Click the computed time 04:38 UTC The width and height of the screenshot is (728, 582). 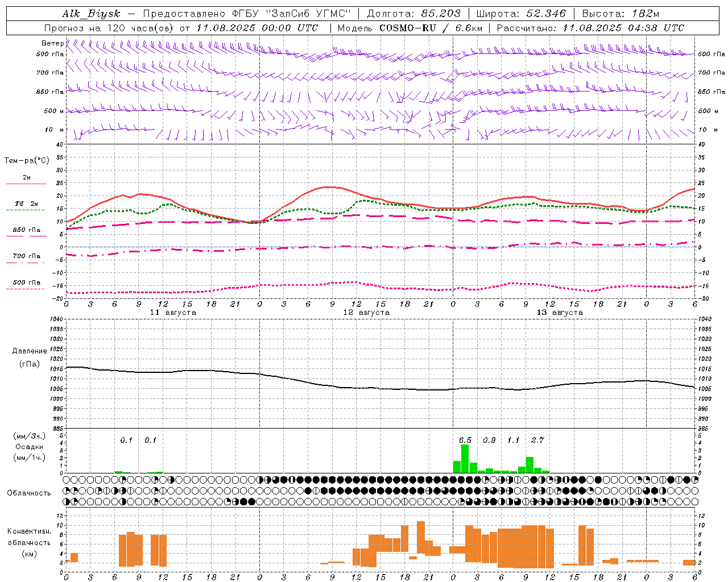pyautogui.click(x=655, y=28)
